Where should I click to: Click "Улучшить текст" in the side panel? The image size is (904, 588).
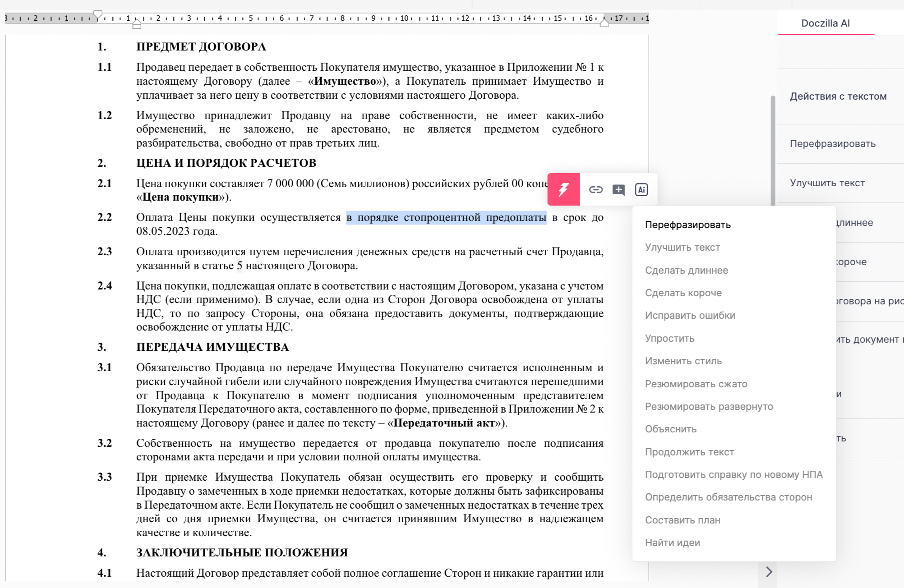pos(827,183)
